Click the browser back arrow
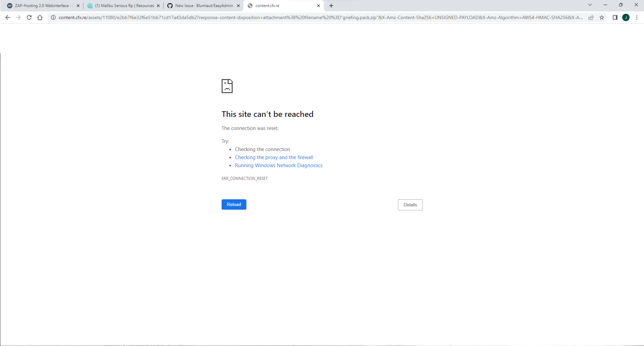This screenshot has width=644, height=346. coord(8,17)
